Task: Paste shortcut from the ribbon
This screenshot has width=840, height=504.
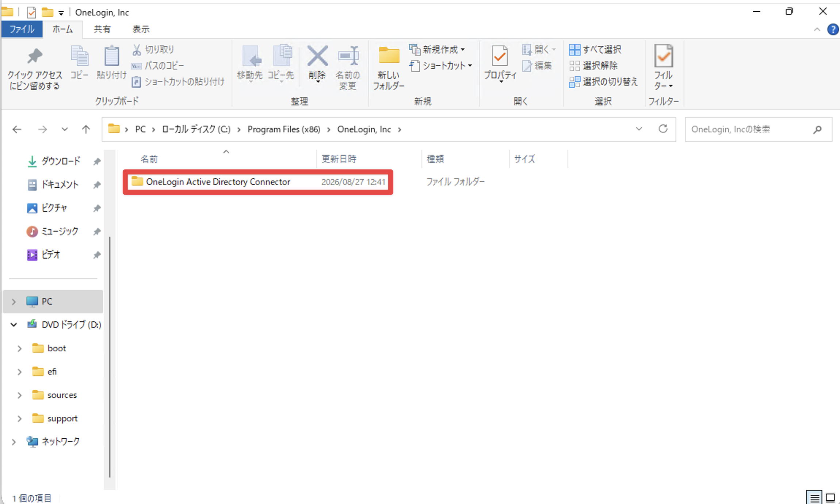Action: click(178, 81)
